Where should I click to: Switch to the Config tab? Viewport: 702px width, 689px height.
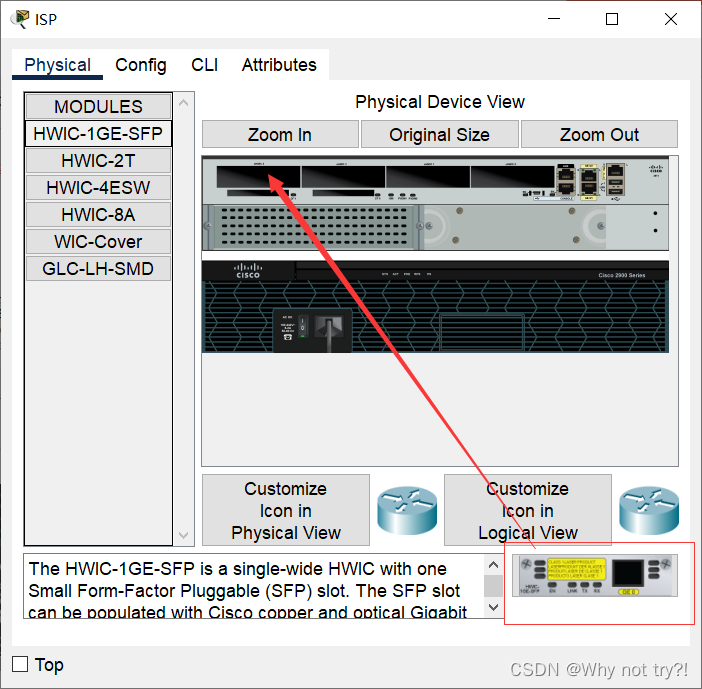(141, 65)
